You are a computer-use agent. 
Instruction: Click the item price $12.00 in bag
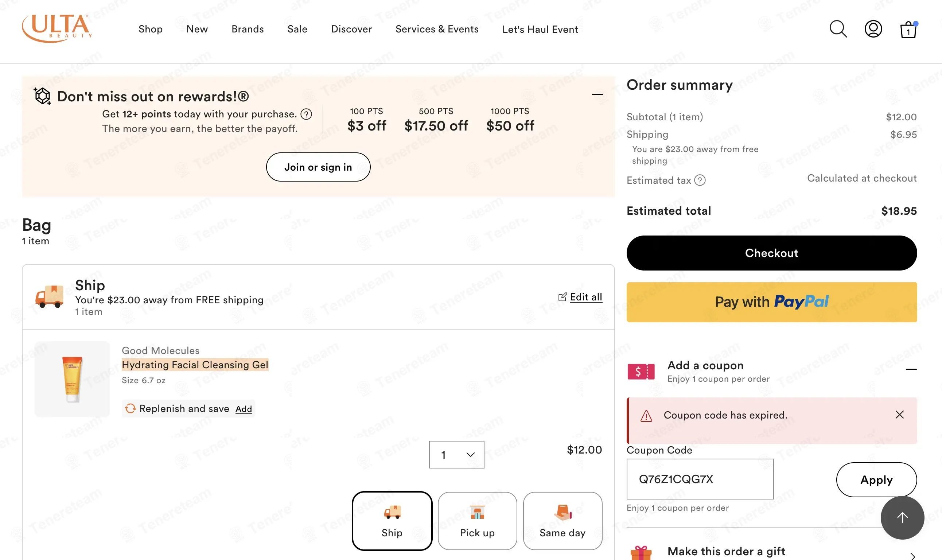tap(584, 450)
